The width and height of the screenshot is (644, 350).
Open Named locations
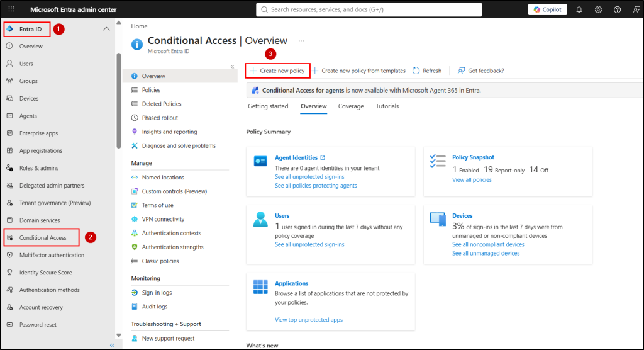coord(163,178)
